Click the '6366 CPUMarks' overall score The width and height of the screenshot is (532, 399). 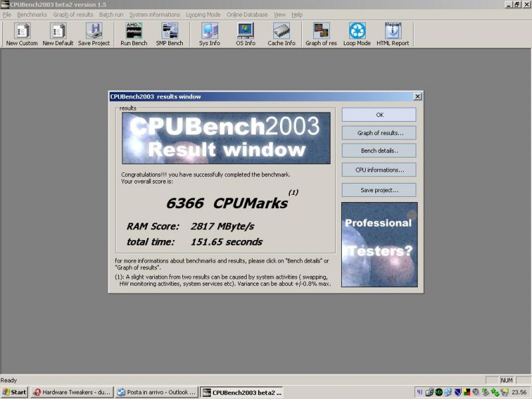click(x=227, y=203)
